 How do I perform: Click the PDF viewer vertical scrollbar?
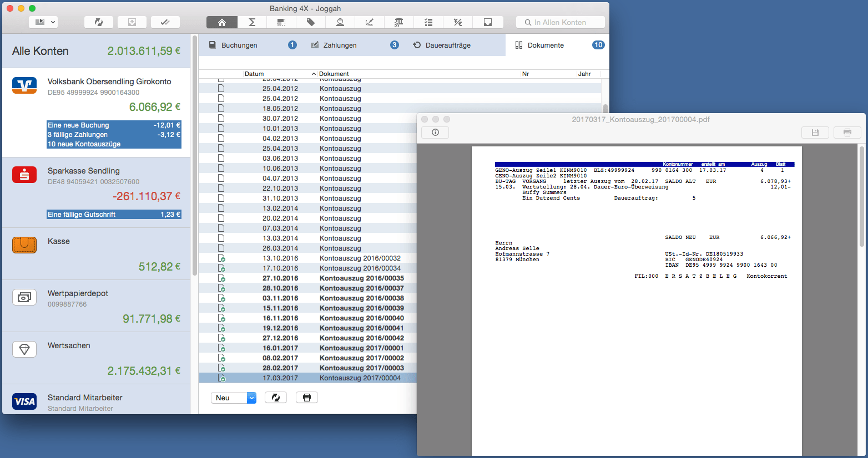click(x=861, y=196)
